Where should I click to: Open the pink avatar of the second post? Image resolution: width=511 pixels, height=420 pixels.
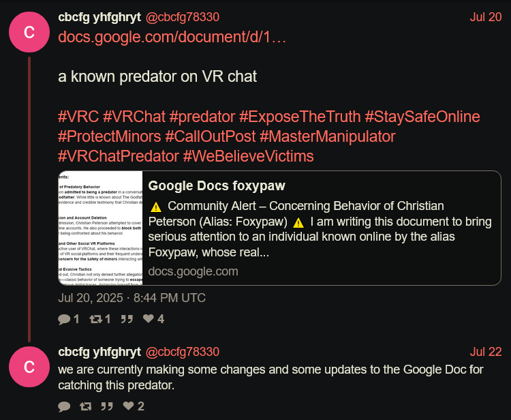pos(29,367)
